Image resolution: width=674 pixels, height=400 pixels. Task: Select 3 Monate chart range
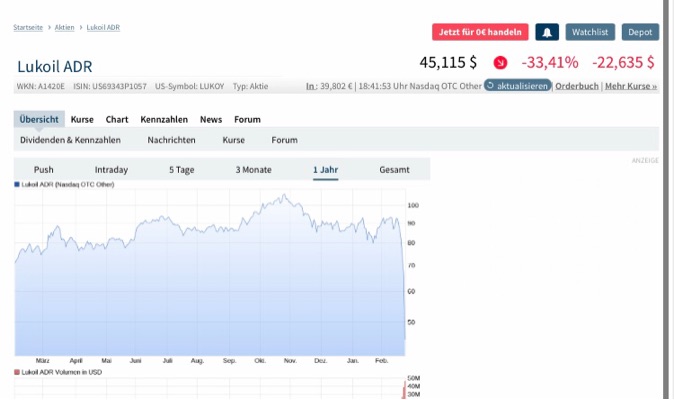coord(254,170)
